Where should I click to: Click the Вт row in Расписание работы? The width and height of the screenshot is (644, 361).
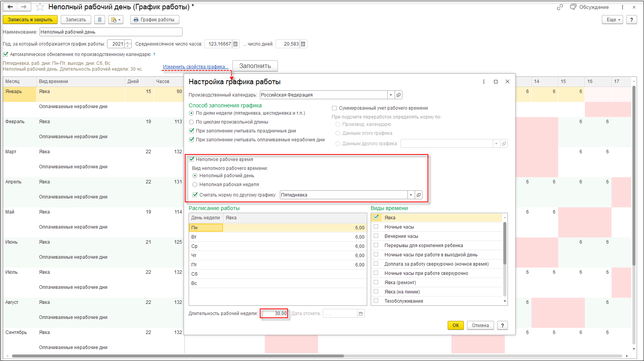point(278,237)
